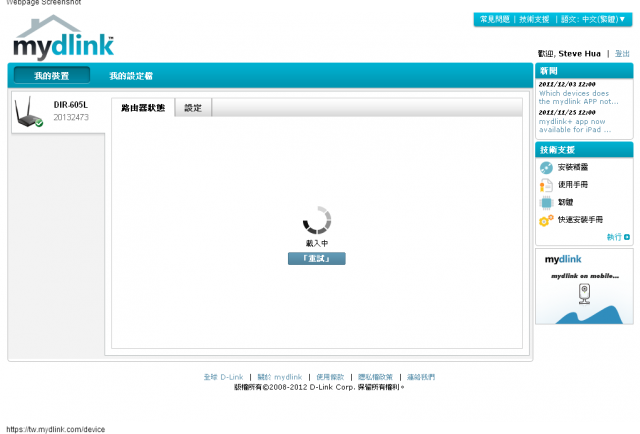Click device number 20132473
Viewport: 640px width, 434px height.
pos(71,118)
